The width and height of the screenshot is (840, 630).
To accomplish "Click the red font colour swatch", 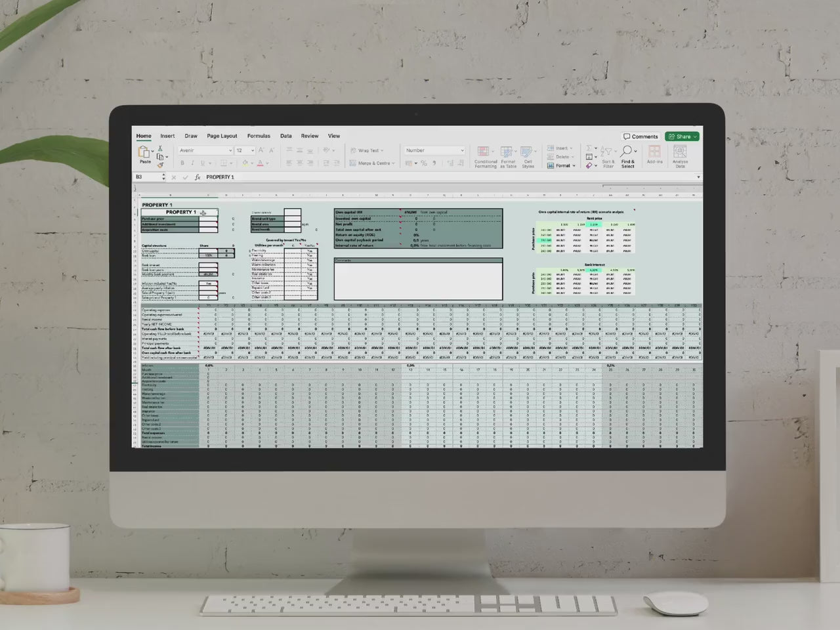I will (x=260, y=163).
